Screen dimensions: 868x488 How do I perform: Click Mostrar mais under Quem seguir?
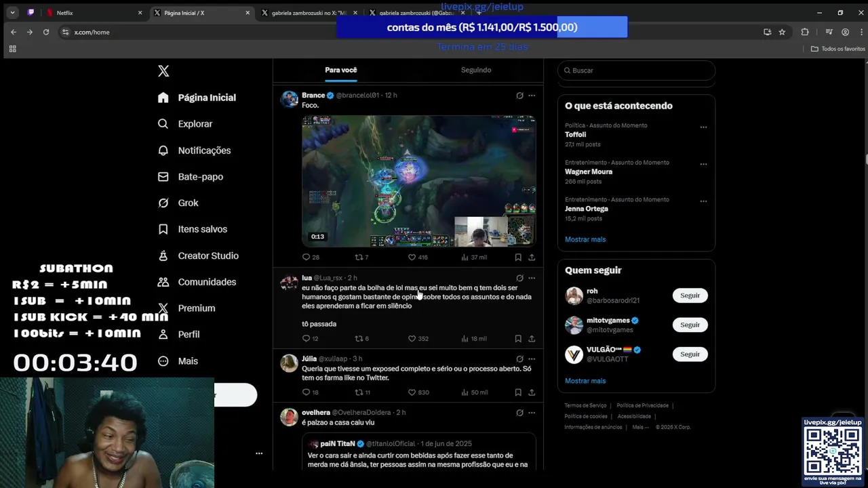click(x=585, y=381)
